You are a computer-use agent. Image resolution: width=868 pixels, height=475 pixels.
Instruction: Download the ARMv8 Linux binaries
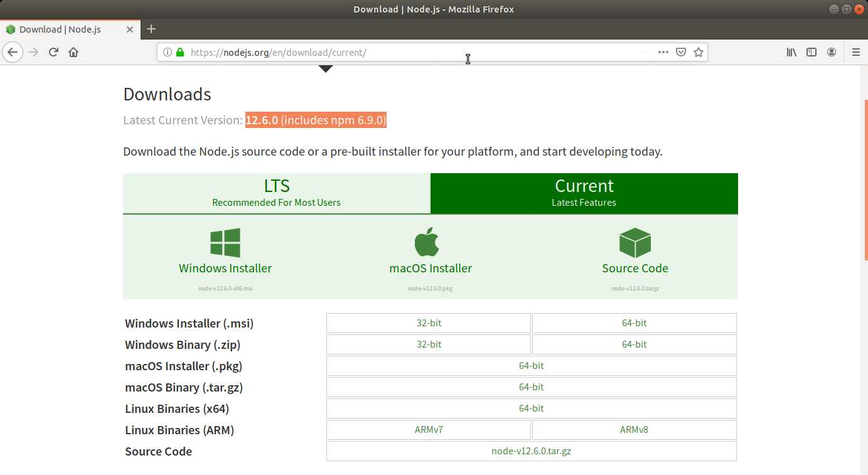pyautogui.click(x=635, y=430)
